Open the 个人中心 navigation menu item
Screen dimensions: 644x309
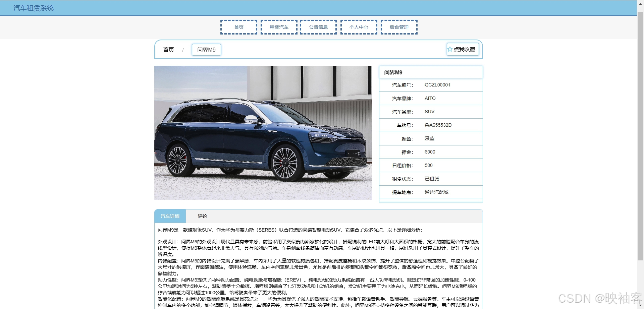(x=359, y=27)
